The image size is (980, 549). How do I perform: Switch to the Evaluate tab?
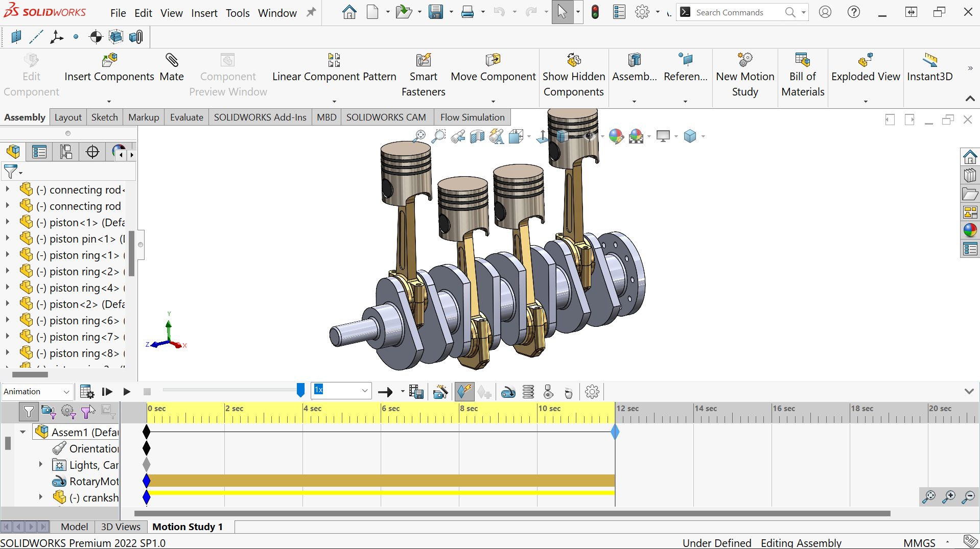coord(186,117)
